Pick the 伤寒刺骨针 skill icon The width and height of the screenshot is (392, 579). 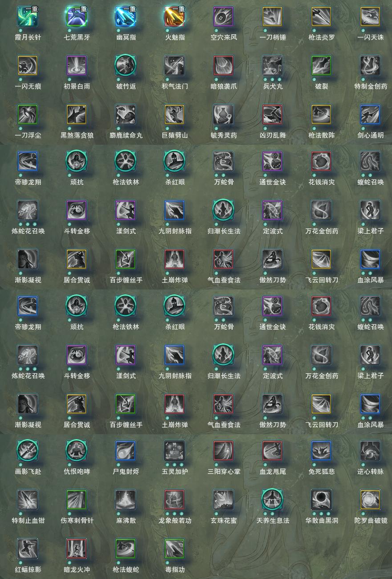pos(77,500)
